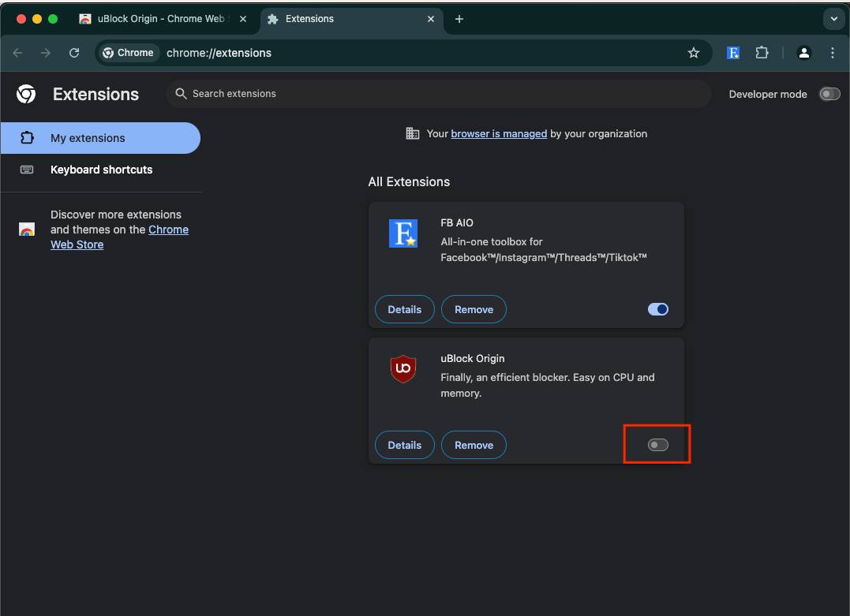This screenshot has height=616, width=850.
Task: Enable the uBlock Origin extension toggle
Action: pos(658,445)
